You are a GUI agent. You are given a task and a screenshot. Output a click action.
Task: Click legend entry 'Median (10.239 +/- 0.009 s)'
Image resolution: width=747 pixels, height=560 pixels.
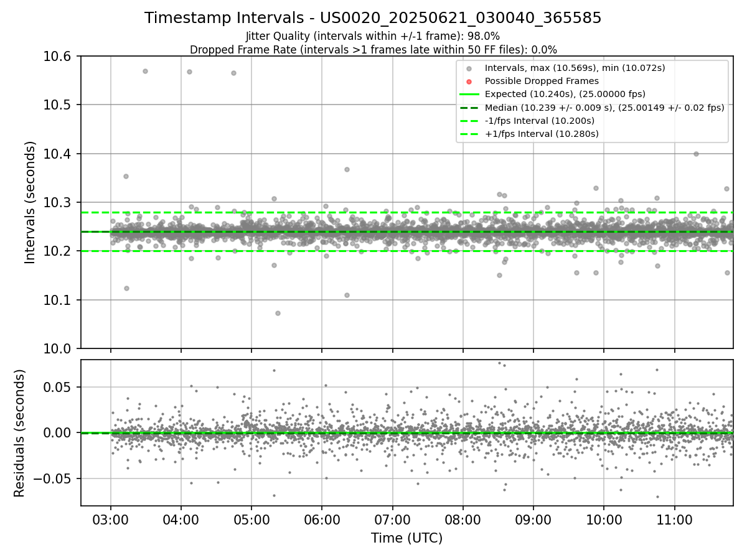click(604, 108)
